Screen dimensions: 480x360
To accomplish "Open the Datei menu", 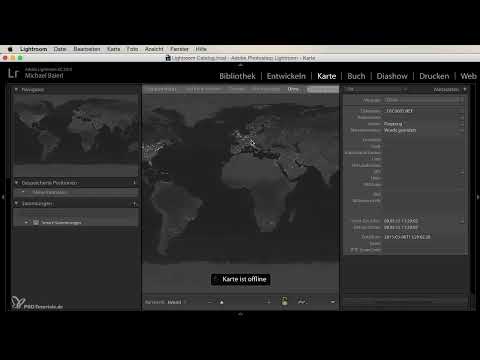I will 60,49.
